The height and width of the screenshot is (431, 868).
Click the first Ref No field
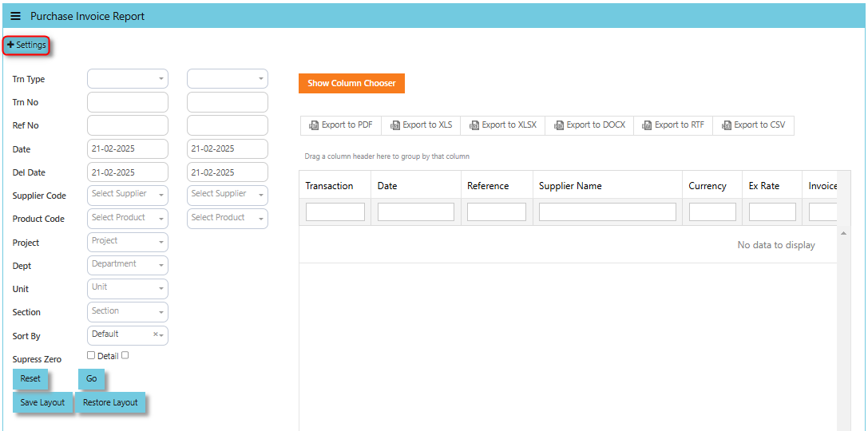(x=128, y=125)
